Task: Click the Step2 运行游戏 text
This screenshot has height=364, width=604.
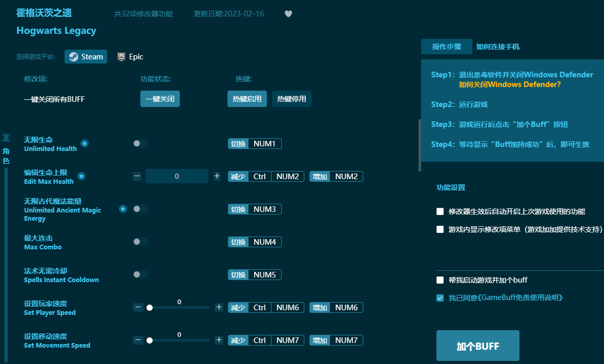Action: coord(459,104)
